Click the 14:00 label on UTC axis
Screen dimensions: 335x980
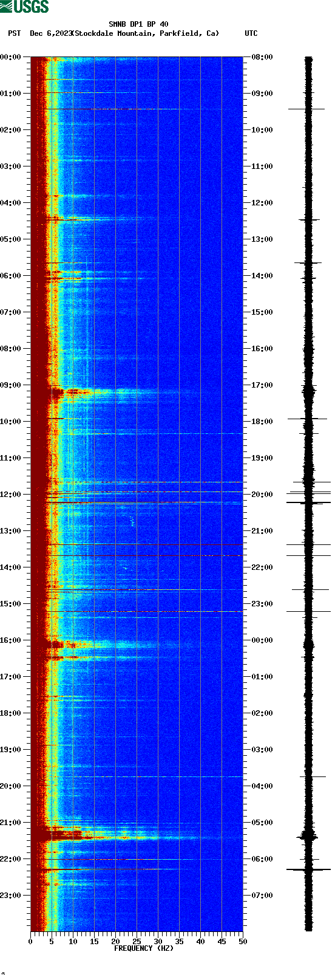(262, 276)
